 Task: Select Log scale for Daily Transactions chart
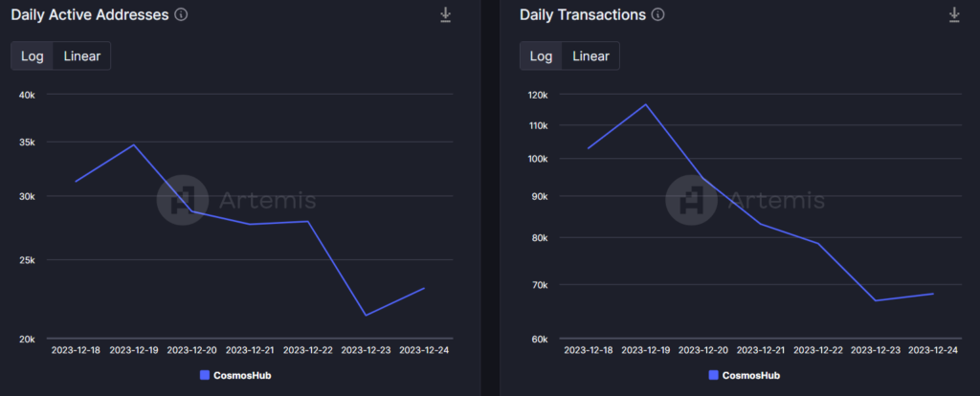click(542, 55)
